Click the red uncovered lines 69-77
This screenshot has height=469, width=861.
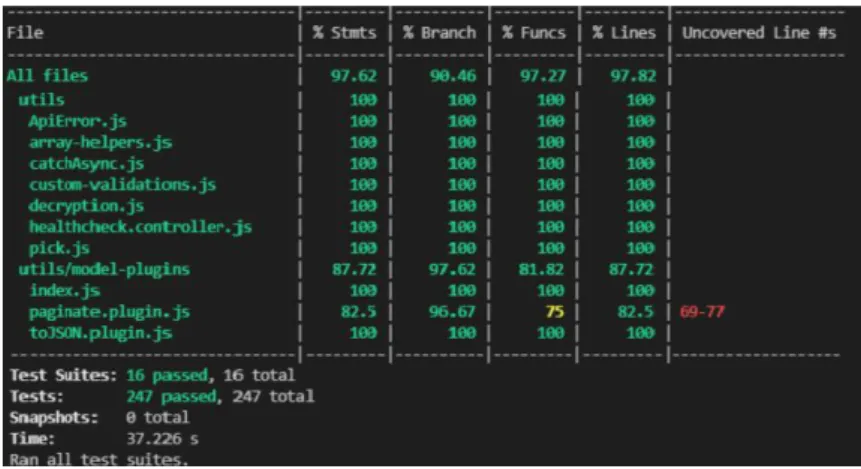pyautogui.click(x=702, y=312)
